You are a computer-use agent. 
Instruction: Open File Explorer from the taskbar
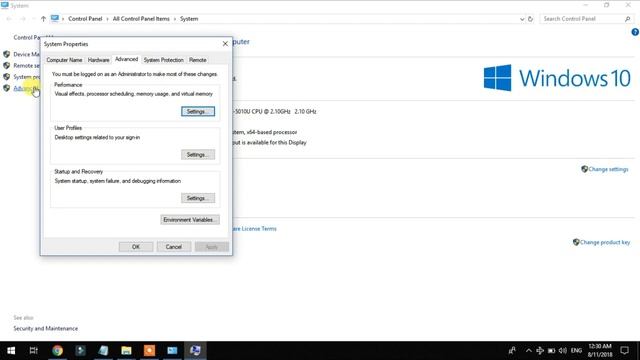(126, 351)
